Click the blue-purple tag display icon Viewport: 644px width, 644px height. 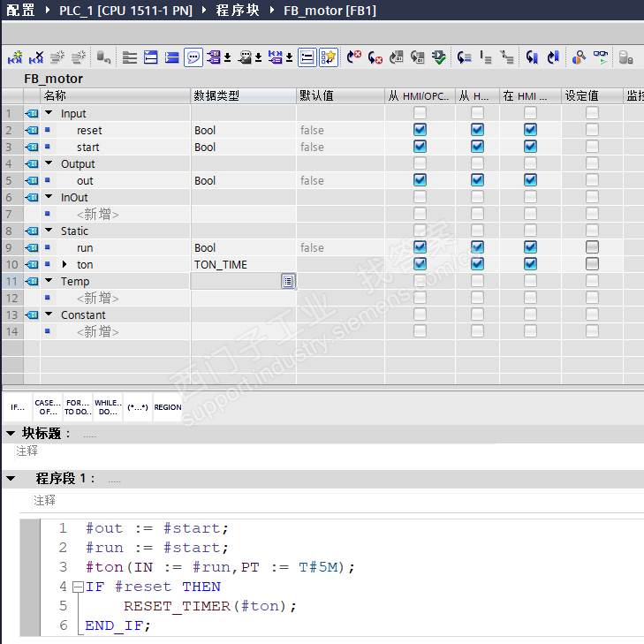click(276, 57)
